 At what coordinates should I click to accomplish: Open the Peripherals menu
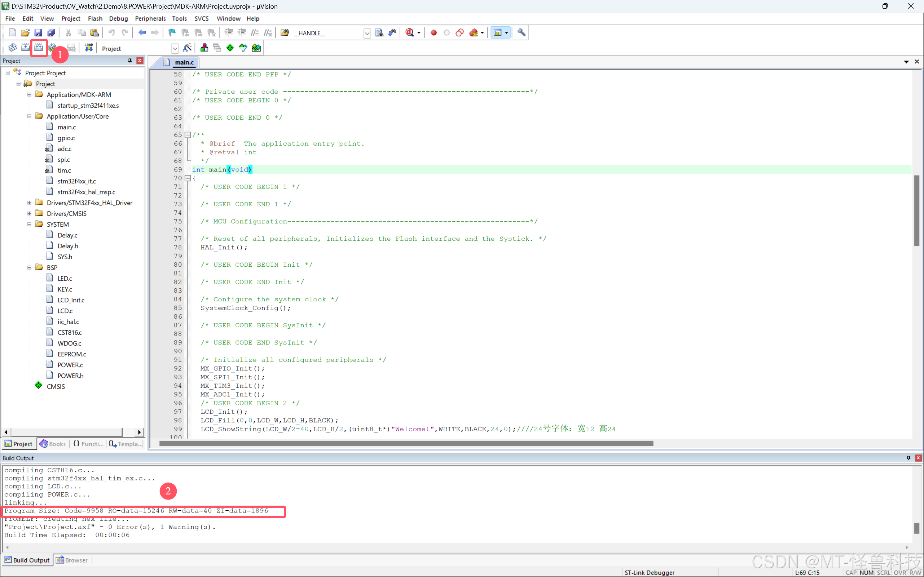pos(150,18)
